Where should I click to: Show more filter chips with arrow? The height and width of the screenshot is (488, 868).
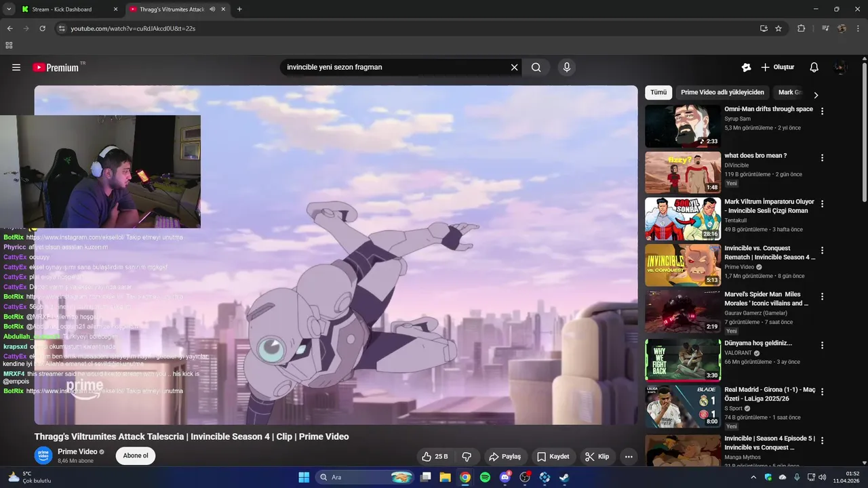point(816,95)
